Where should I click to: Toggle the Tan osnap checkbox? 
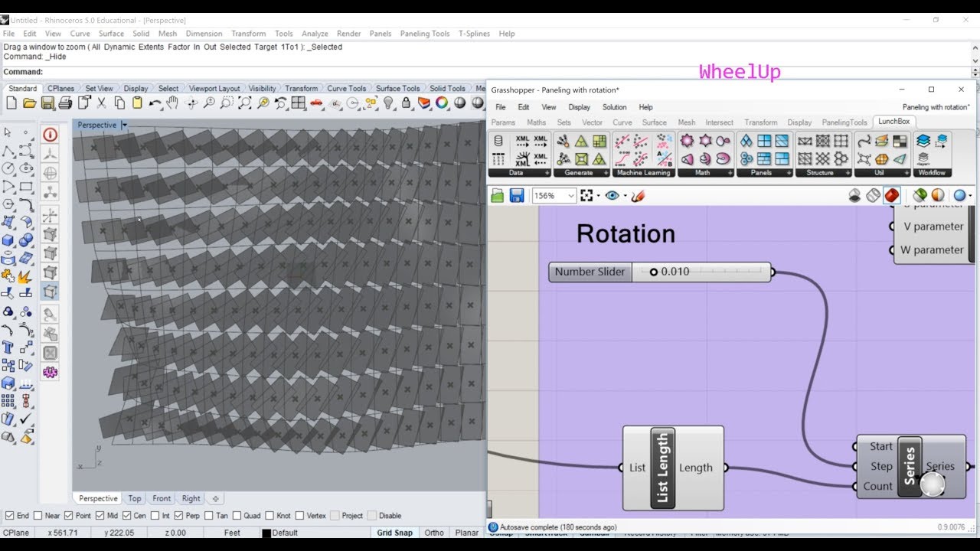click(x=209, y=516)
